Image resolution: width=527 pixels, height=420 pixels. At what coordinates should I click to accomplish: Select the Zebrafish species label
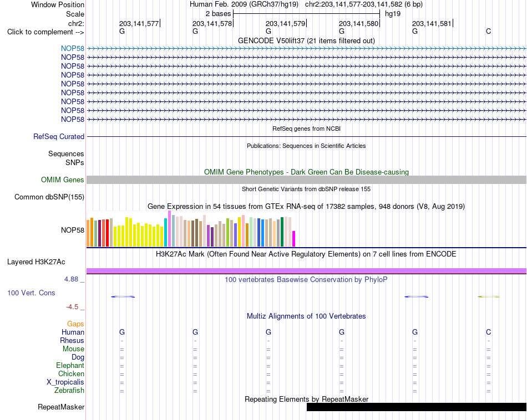(69, 390)
